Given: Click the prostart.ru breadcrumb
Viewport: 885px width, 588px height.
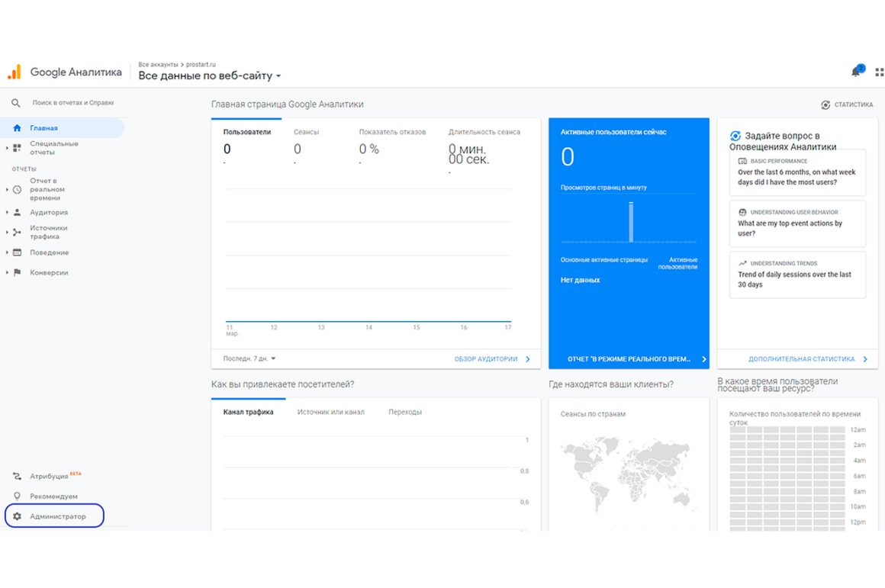Looking at the screenshot, I should coord(201,64).
